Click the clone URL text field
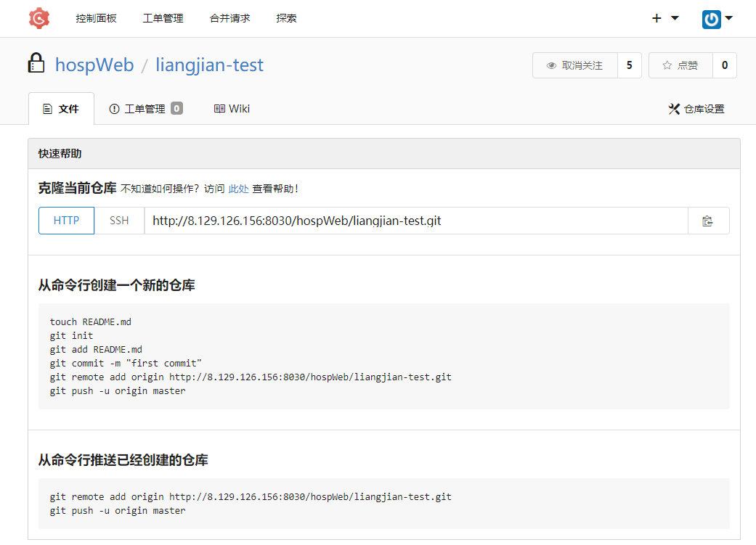Viewport: 756px width, 545px height. (x=415, y=221)
